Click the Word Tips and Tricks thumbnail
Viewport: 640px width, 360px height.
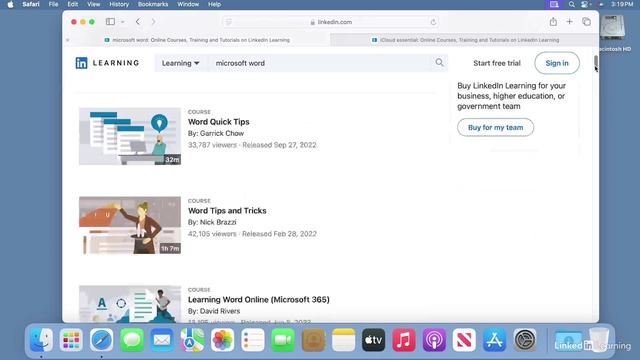tap(130, 225)
